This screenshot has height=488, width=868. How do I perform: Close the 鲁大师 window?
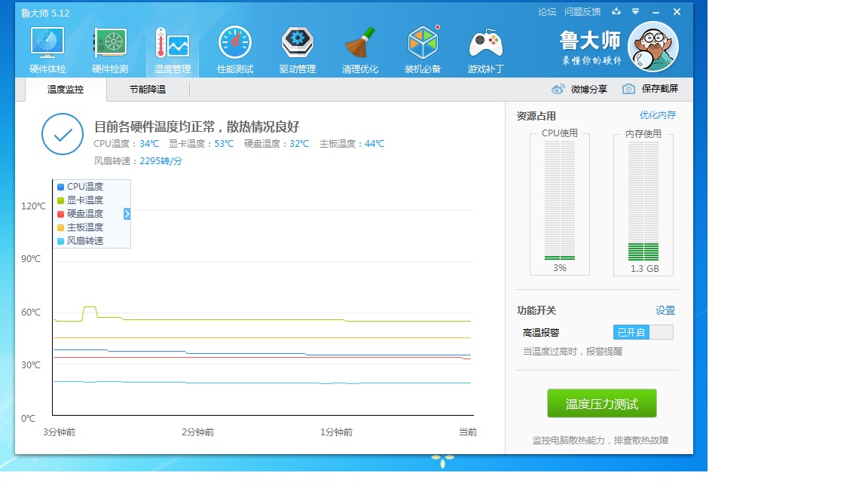click(677, 11)
